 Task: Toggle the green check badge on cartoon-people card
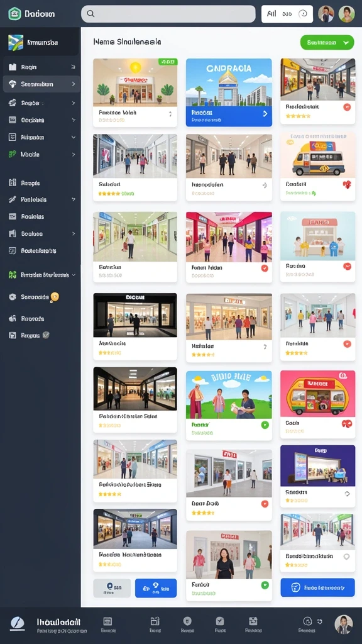point(265,425)
